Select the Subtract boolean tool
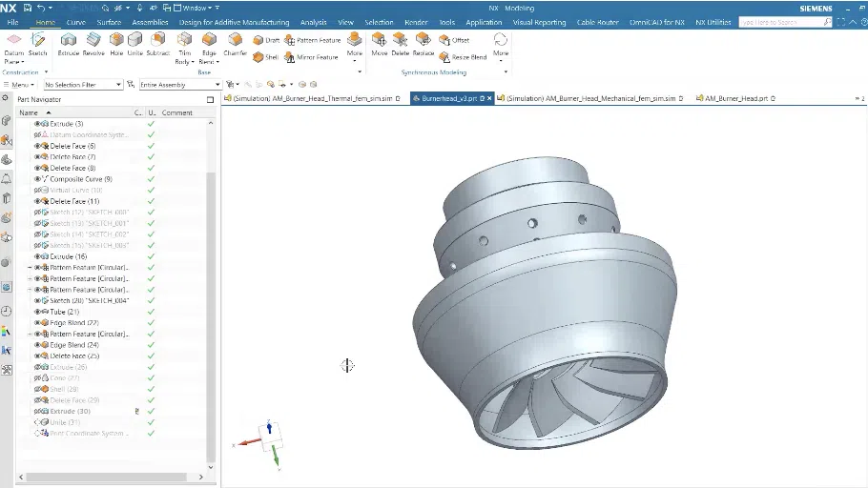The height and width of the screenshot is (488, 868). (157, 44)
